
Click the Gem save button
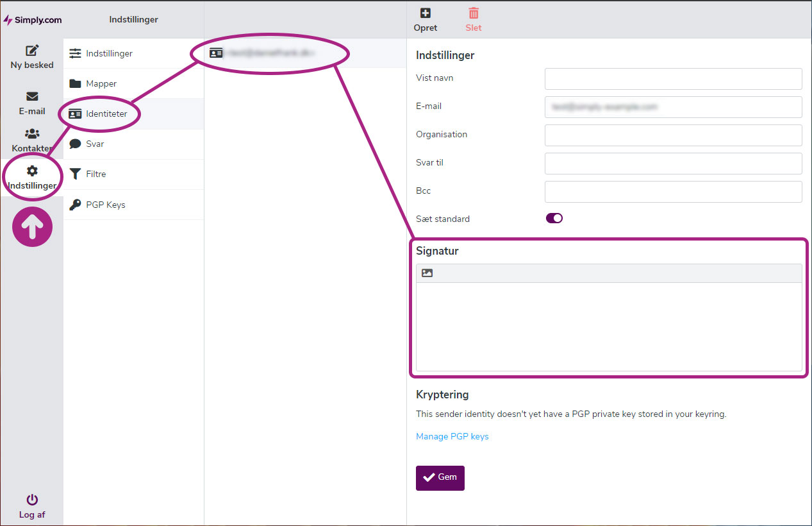[440, 477]
